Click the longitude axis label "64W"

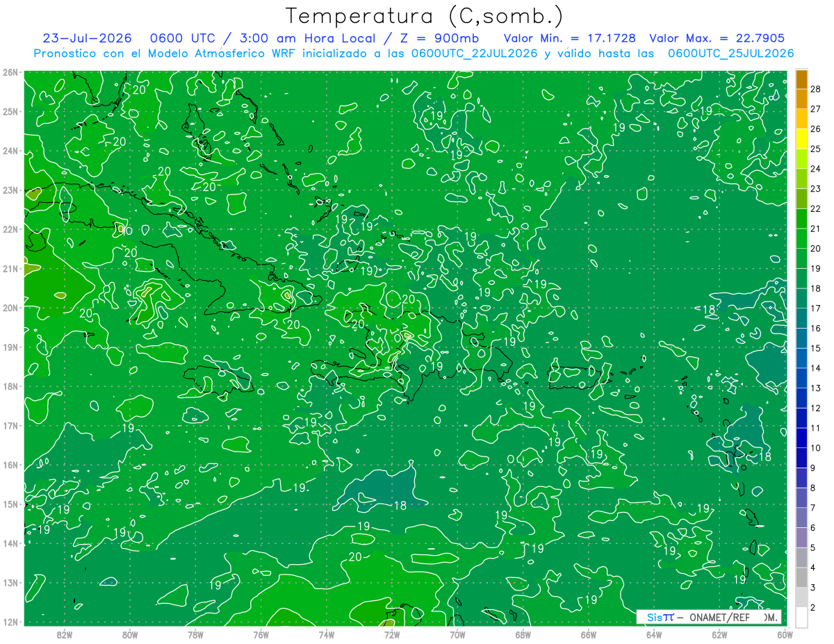(654, 634)
